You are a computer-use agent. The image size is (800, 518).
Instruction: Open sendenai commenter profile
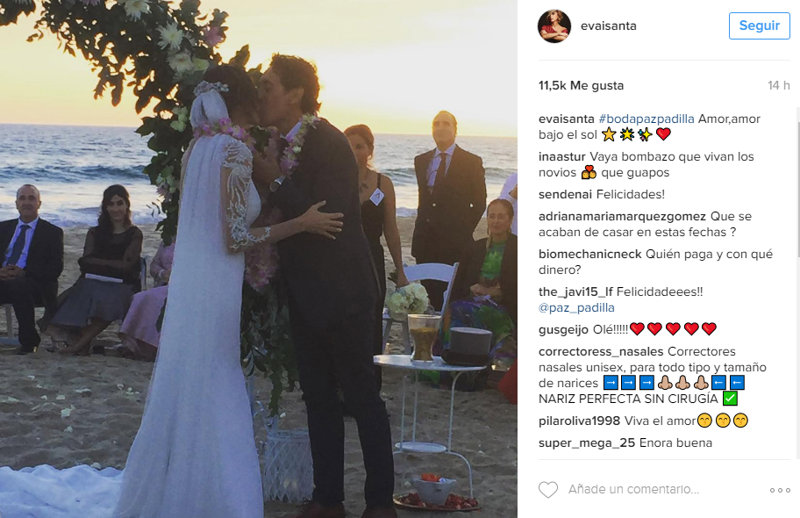coord(565,194)
